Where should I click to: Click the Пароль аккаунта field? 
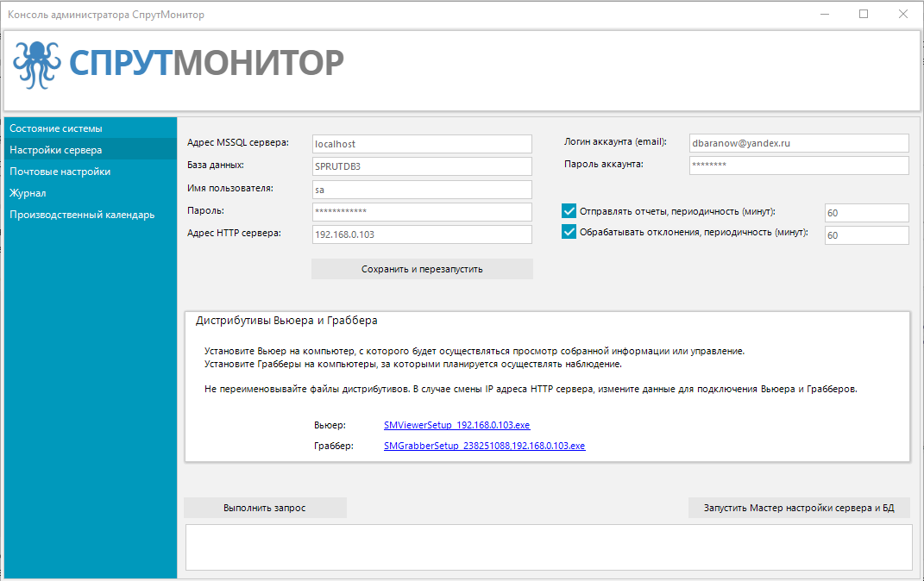click(799, 166)
